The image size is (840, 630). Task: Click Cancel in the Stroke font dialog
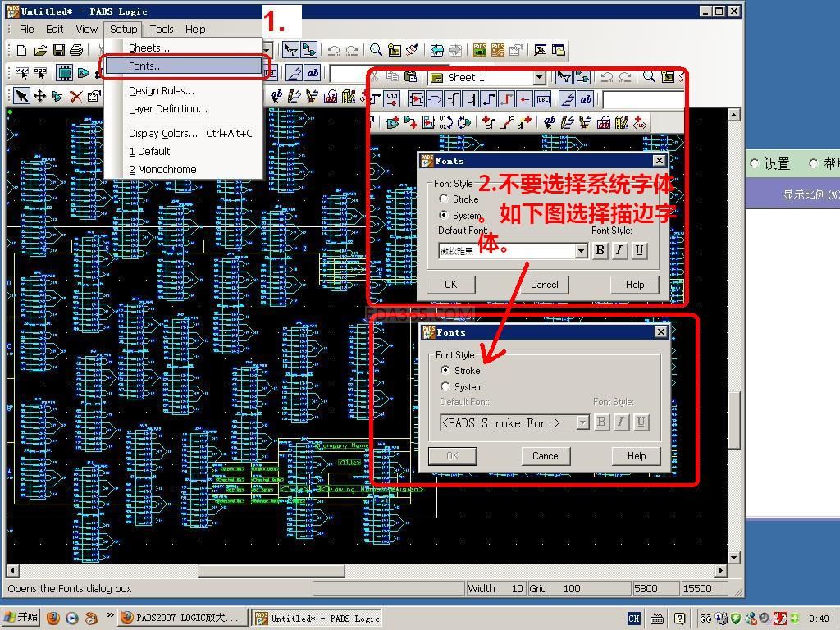(x=546, y=456)
